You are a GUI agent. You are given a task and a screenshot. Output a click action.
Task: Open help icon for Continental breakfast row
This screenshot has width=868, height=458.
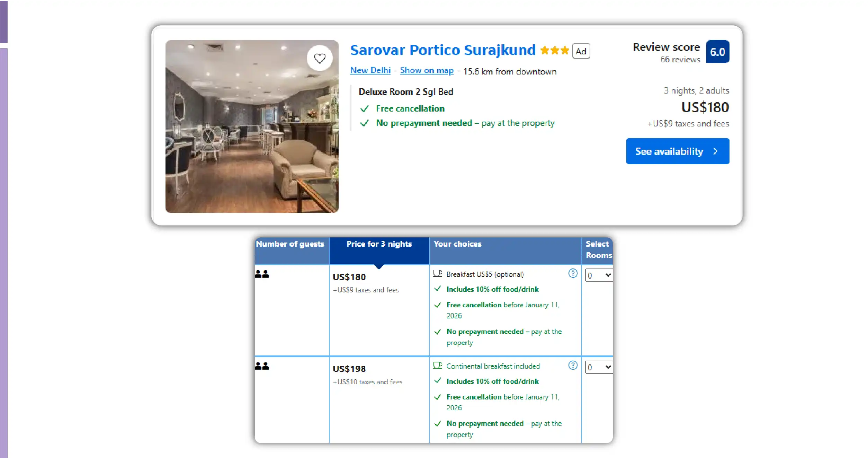(x=572, y=365)
